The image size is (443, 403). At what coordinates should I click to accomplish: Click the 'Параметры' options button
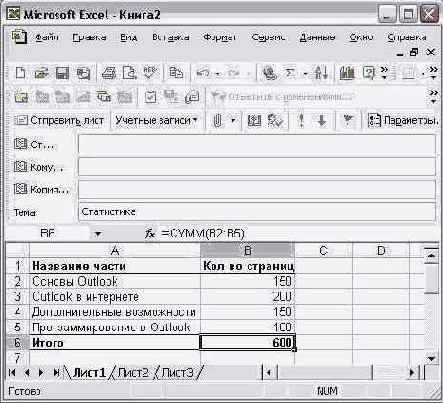coord(402,120)
